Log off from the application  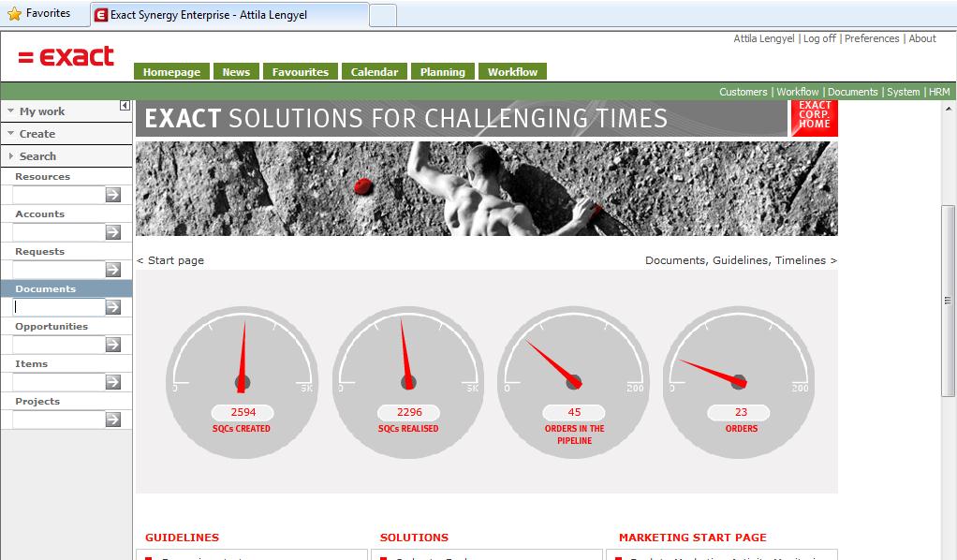click(819, 38)
